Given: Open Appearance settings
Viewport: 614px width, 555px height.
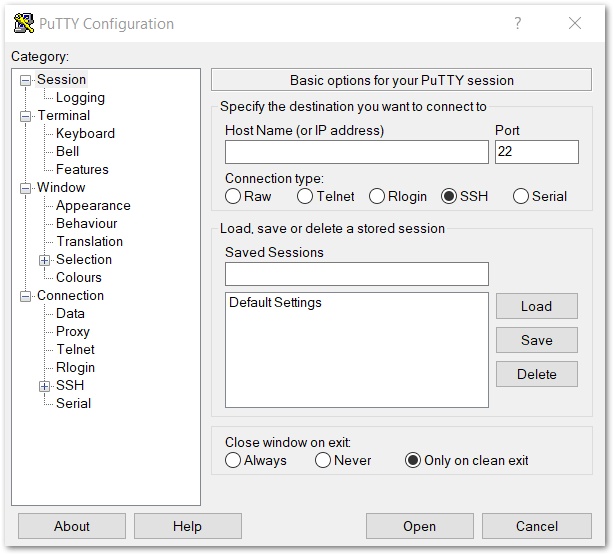Looking at the screenshot, I should [93, 206].
